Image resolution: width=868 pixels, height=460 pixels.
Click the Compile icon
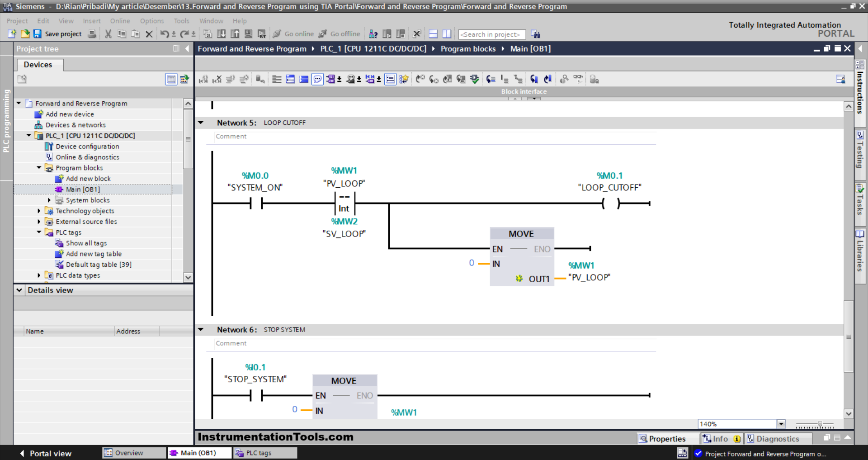208,34
